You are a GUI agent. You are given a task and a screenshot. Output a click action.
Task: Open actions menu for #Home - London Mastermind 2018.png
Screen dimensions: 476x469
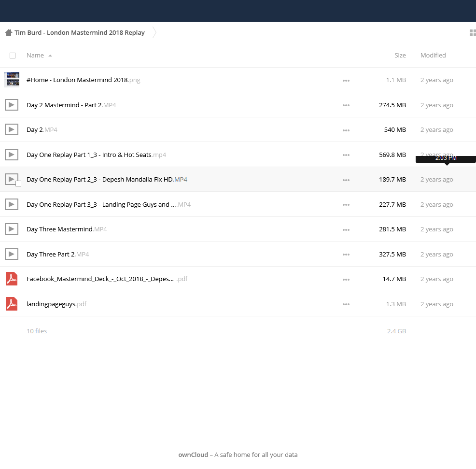(x=346, y=81)
